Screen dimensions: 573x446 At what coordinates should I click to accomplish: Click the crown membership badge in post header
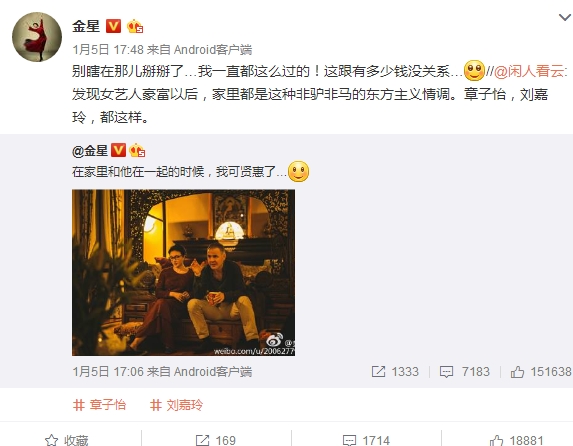click(134, 26)
